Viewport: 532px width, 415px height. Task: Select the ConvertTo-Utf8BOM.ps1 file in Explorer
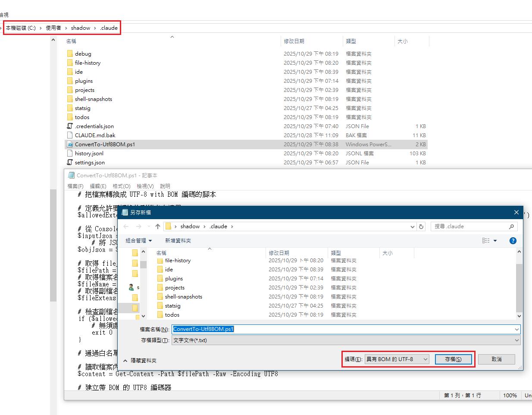click(x=105, y=145)
